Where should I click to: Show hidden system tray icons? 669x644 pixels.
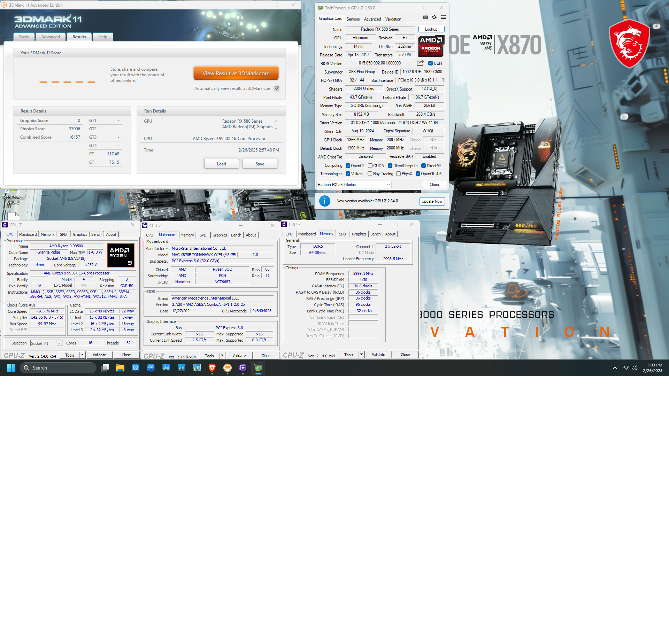click(x=615, y=368)
